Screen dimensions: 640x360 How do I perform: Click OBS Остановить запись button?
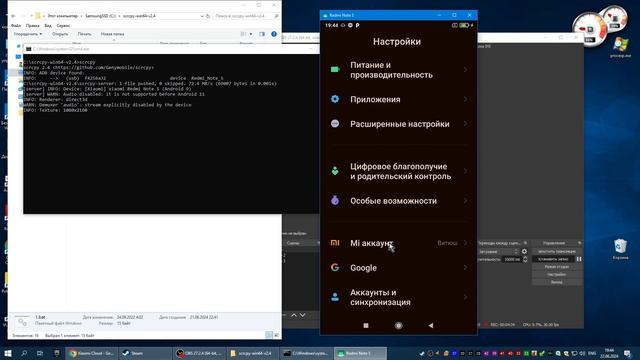pos(553,259)
